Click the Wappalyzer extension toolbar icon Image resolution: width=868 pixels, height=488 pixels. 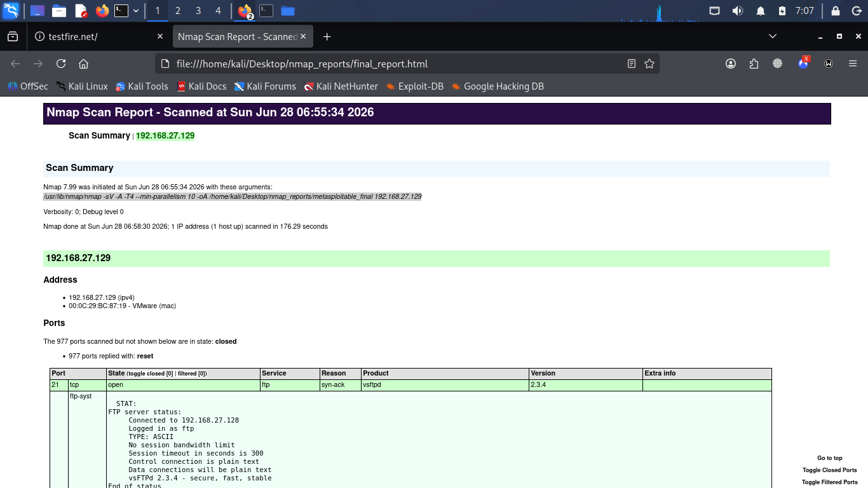829,64
